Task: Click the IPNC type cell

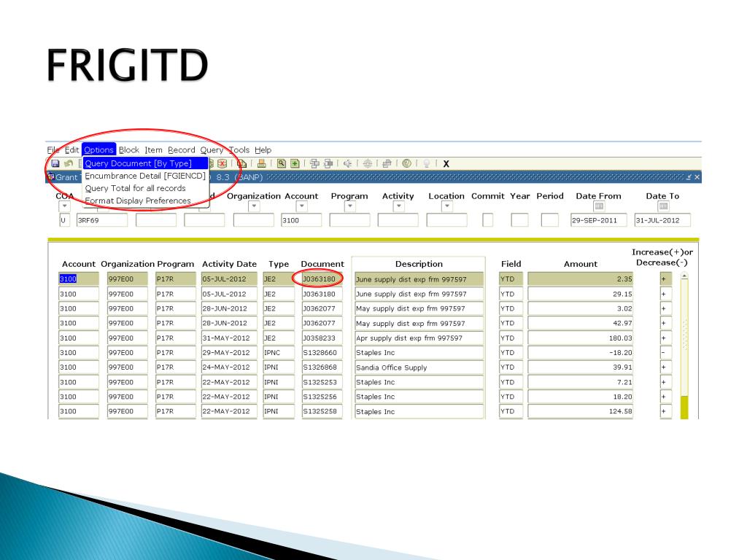Action: pyautogui.click(x=279, y=352)
